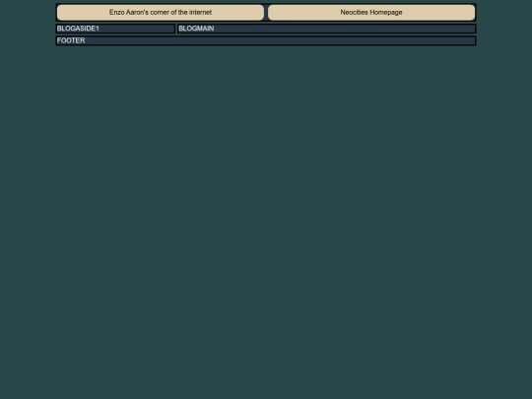Open Enzo Aaron's corner of the internet

(161, 13)
